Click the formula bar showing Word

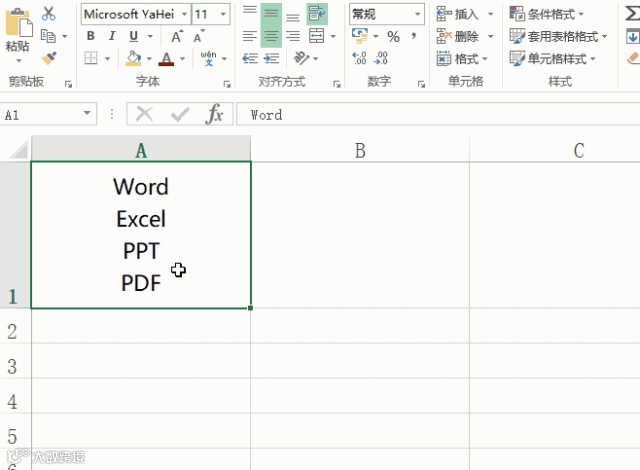pyautogui.click(x=438, y=114)
